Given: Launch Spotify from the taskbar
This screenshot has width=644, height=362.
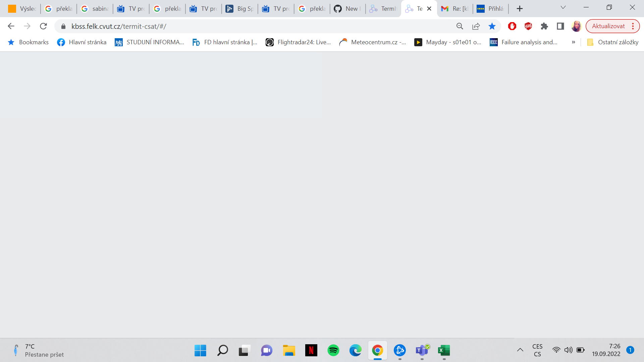Looking at the screenshot, I should pyautogui.click(x=333, y=351).
